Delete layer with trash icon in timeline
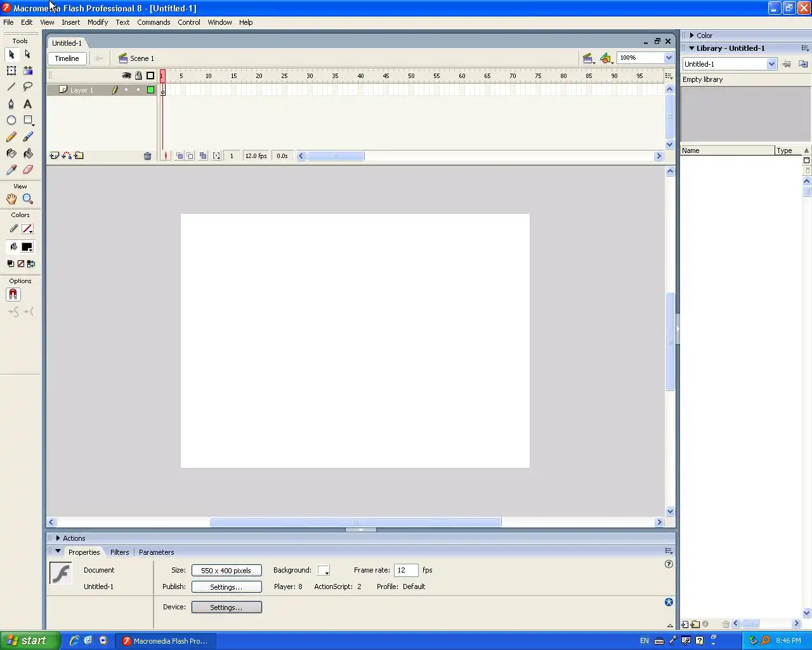Image resolution: width=812 pixels, height=650 pixels. coord(147,156)
